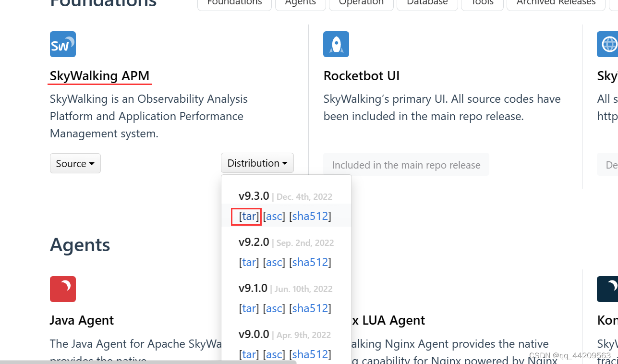Click the red Java Agent icon
This screenshot has width=618, height=364.
(63, 289)
